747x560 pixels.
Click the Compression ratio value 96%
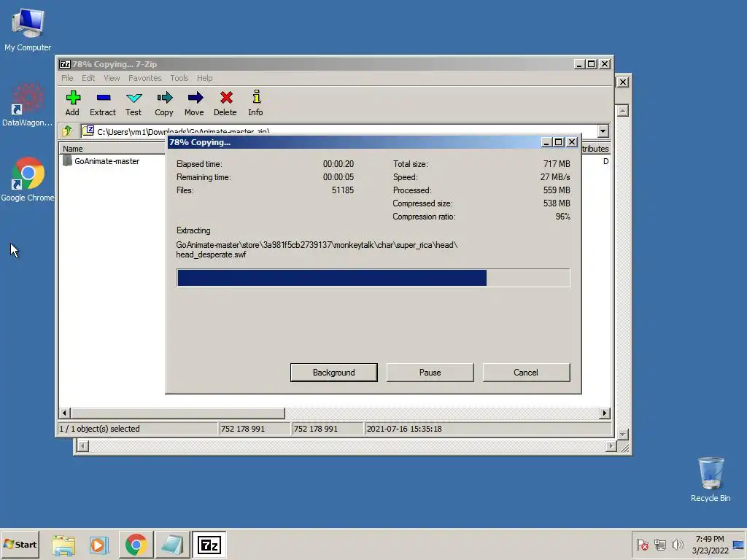click(562, 217)
